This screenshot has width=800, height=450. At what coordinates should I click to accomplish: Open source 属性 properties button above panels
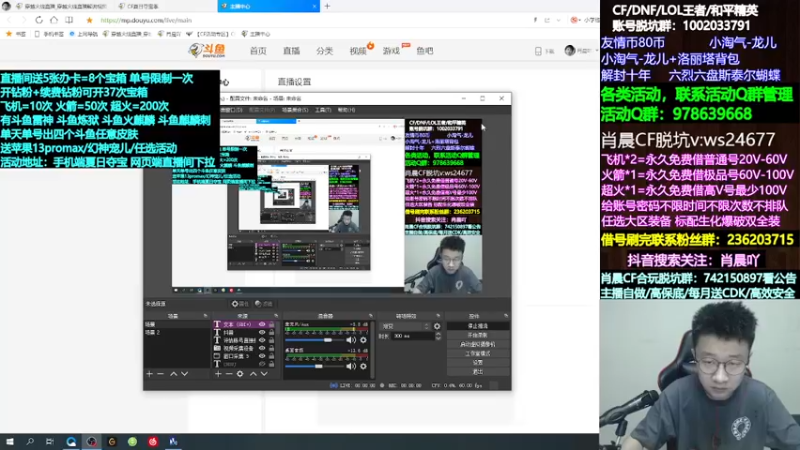[240, 304]
